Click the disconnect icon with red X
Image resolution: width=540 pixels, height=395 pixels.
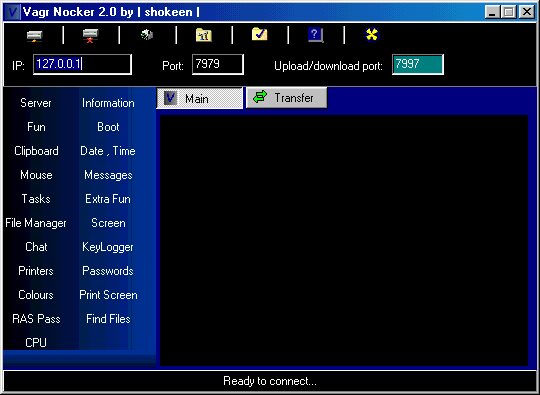90,35
